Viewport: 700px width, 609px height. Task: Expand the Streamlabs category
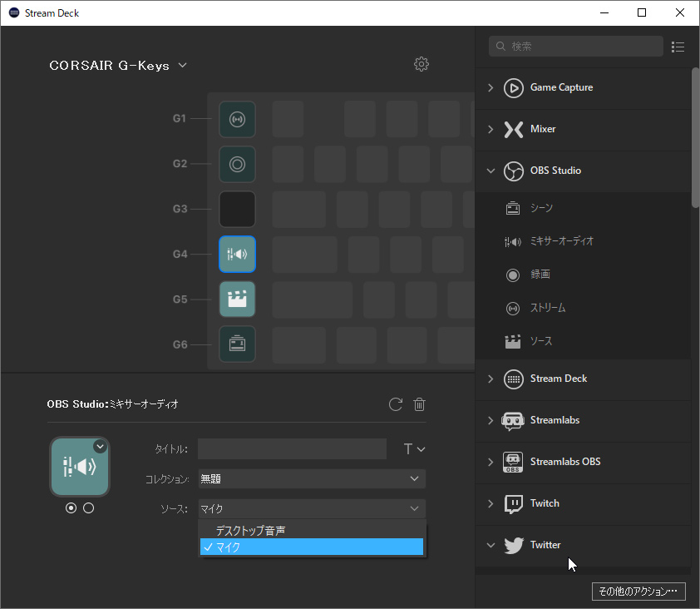coord(490,421)
